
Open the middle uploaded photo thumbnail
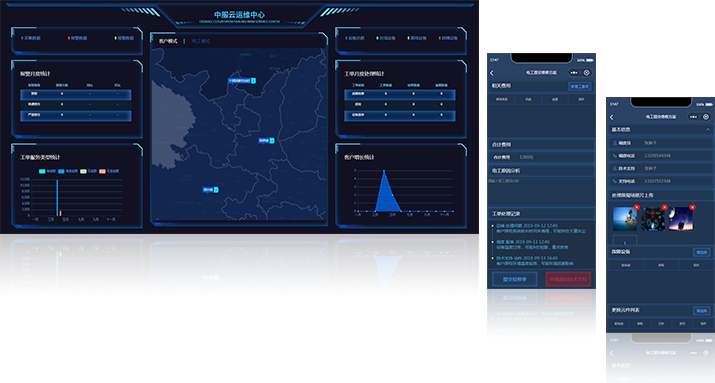[653, 219]
